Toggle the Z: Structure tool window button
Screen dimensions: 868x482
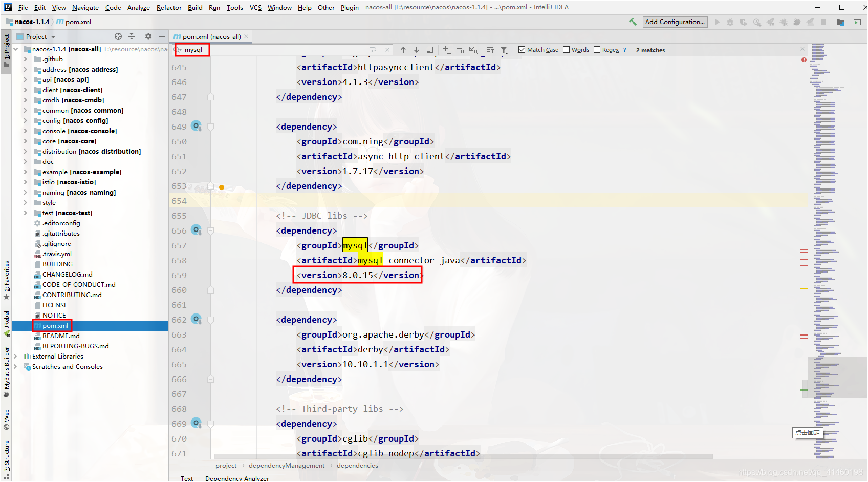[x=6, y=459]
